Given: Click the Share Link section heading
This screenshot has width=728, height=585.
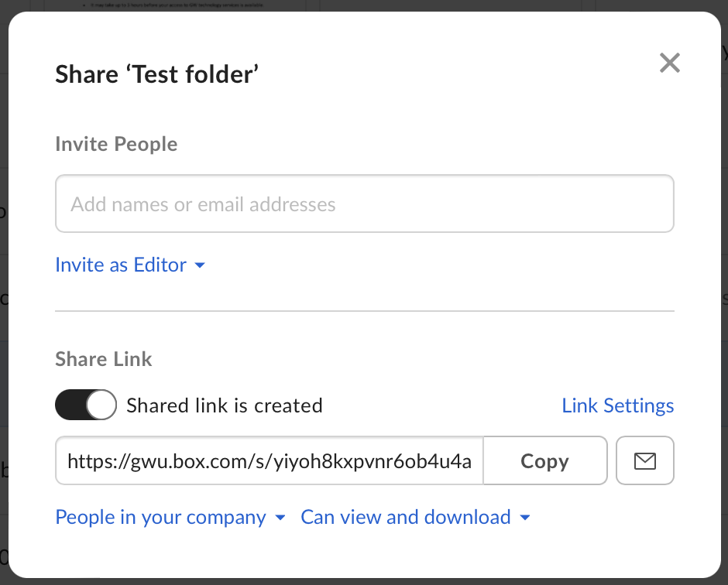Looking at the screenshot, I should (104, 359).
